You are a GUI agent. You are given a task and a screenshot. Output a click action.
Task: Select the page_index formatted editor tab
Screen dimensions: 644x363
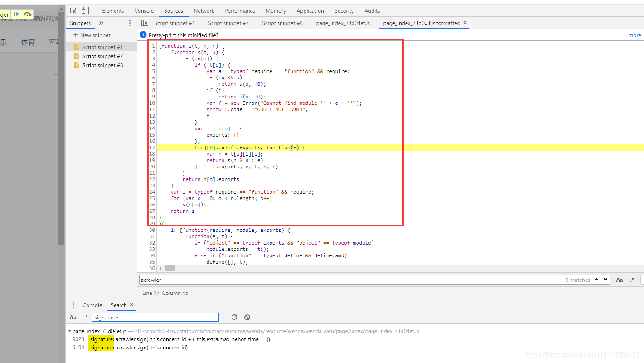click(x=421, y=23)
